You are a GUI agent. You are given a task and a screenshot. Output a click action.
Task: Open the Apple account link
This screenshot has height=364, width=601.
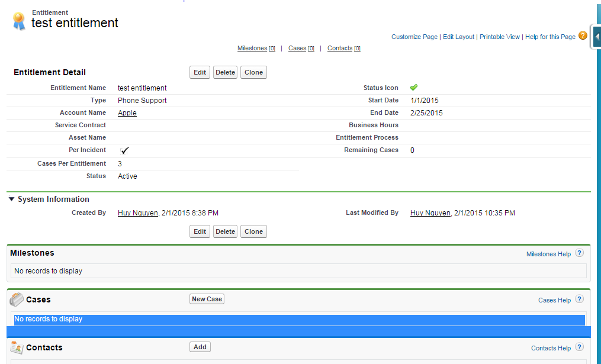click(127, 112)
